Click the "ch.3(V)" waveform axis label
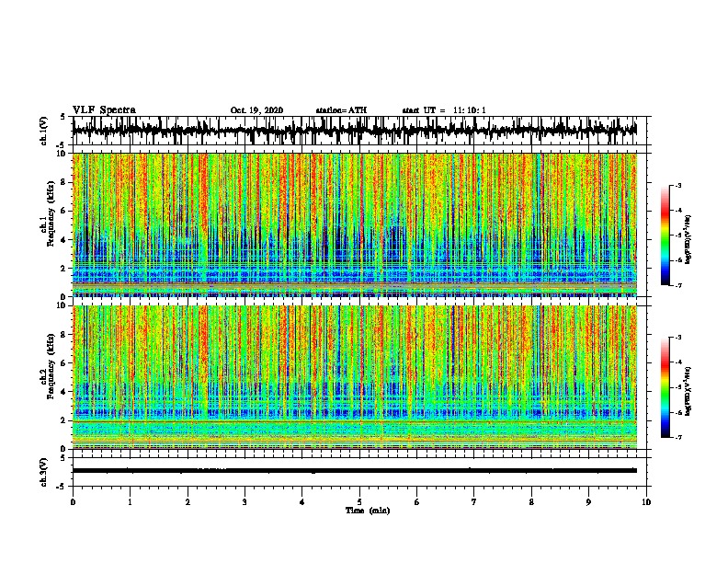The height and width of the screenshot is (563, 728). [43, 472]
